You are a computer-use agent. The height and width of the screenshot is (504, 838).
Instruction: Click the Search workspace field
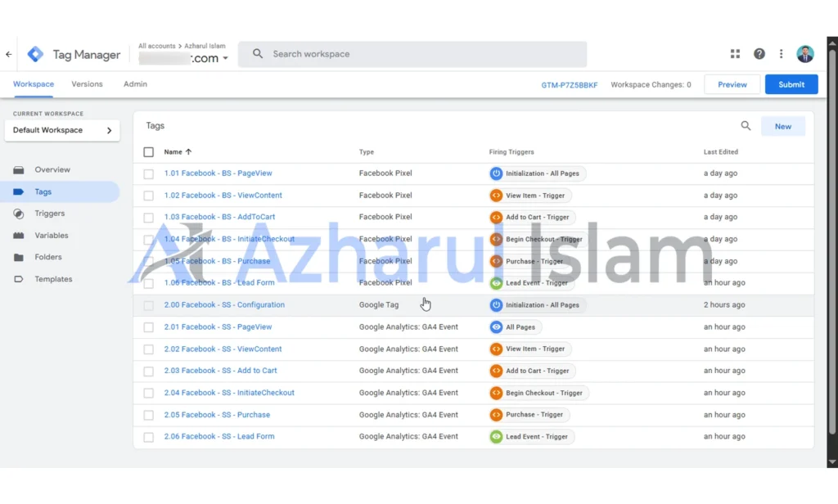[412, 54]
